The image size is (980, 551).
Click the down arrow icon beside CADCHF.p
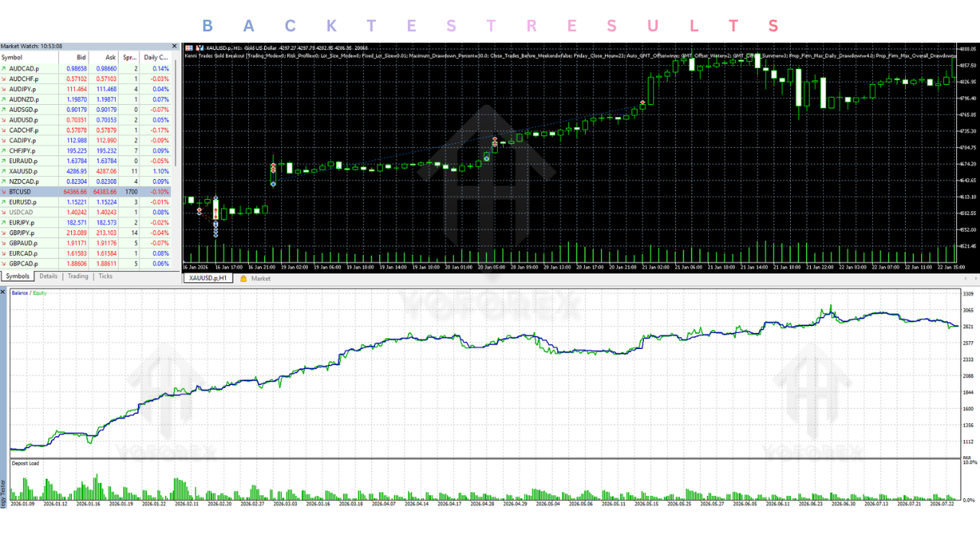pyautogui.click(x=4, y=130)
